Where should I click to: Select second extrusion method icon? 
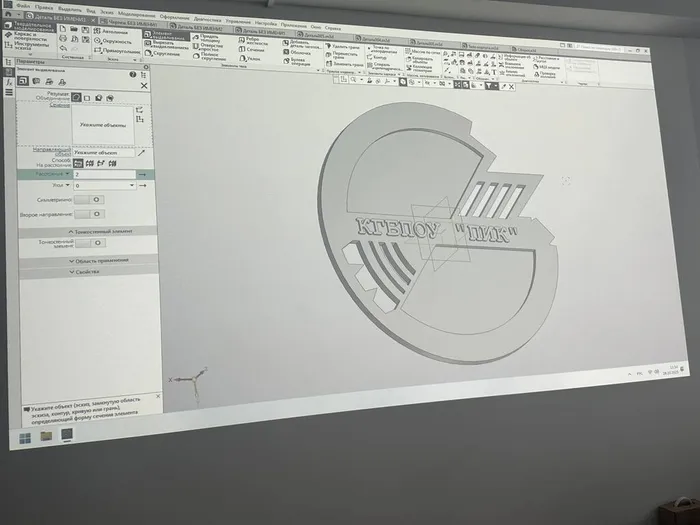pyautogui.click(x=90, y=163)
